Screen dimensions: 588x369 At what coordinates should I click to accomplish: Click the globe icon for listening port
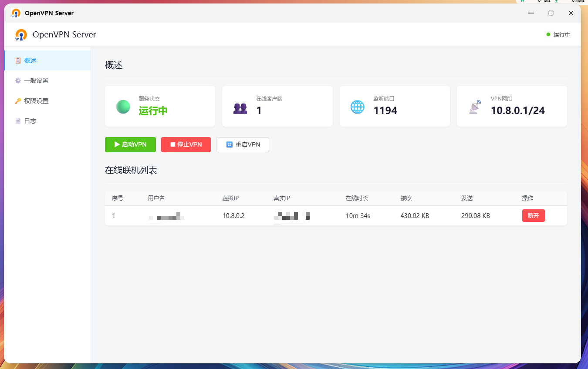[358, 107]
